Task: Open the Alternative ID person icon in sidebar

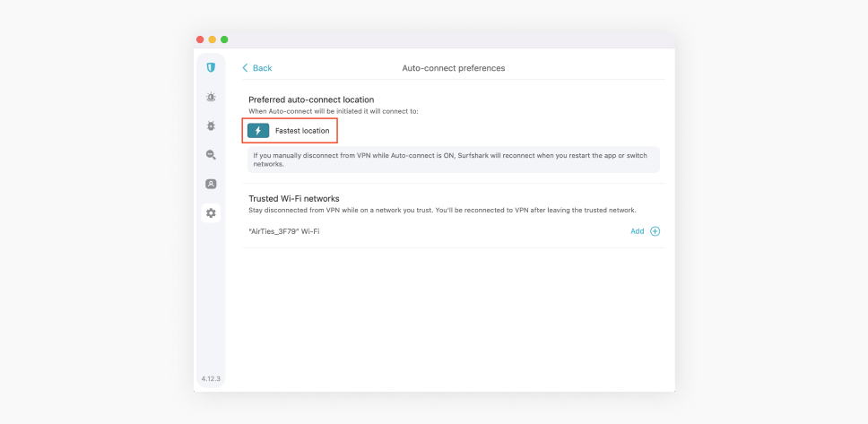Action: point(211,184)
